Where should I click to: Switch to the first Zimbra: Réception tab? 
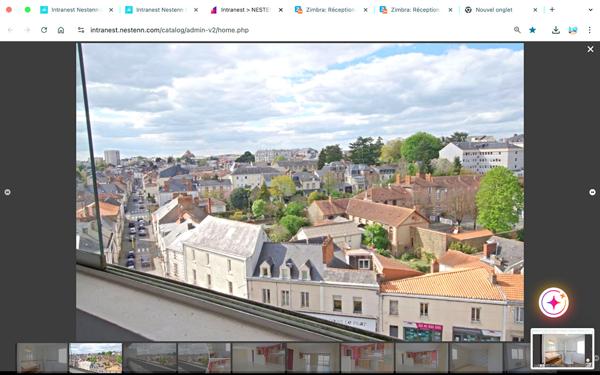(332, 10)
